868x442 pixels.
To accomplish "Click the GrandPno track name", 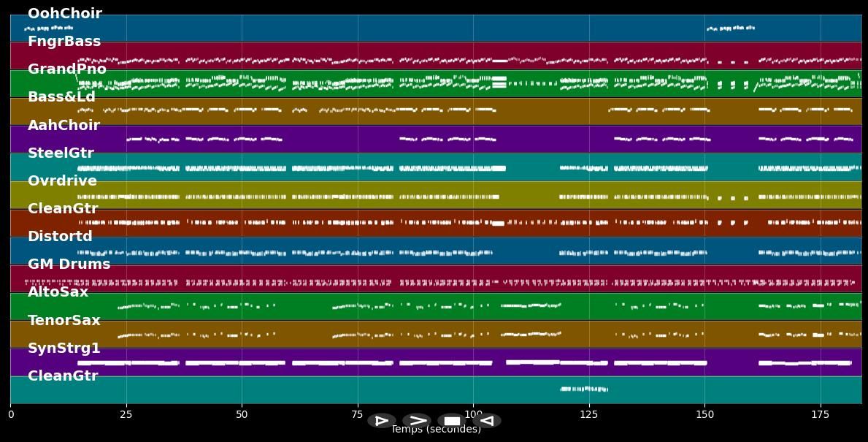I will tap(66, 69).
